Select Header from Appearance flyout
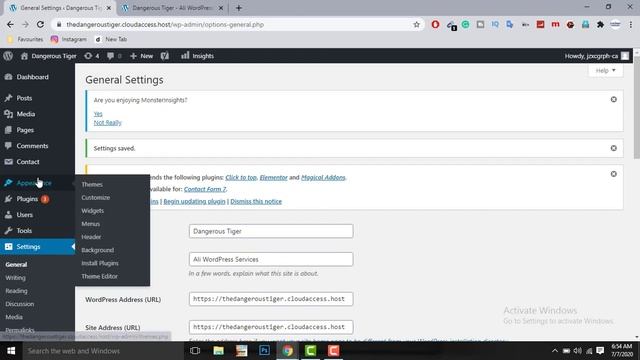Viewport: 640px width, 360px height. tap(91, 237)
